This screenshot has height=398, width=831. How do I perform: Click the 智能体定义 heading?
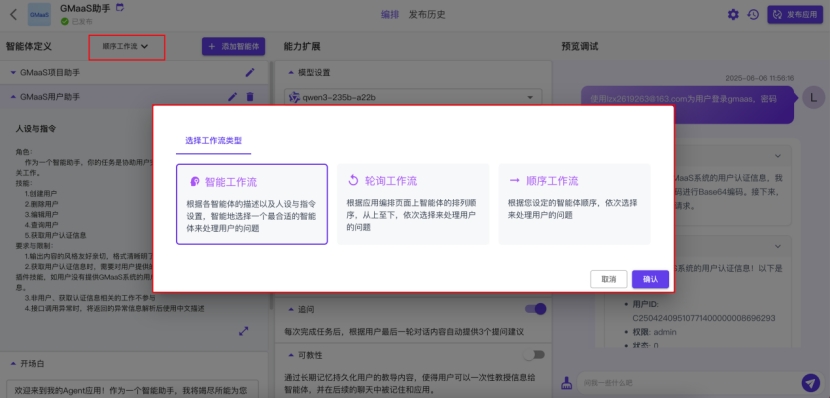(29, 47)
